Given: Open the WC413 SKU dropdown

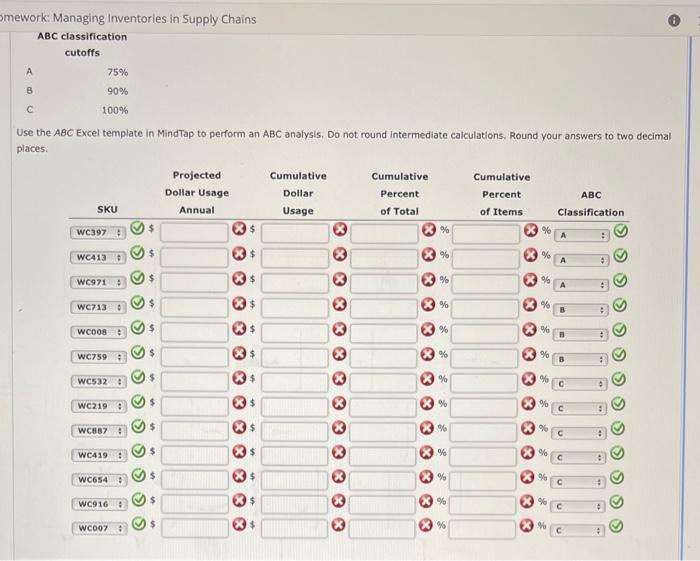Looking at the screenshot, I should [x=98, y=258].
